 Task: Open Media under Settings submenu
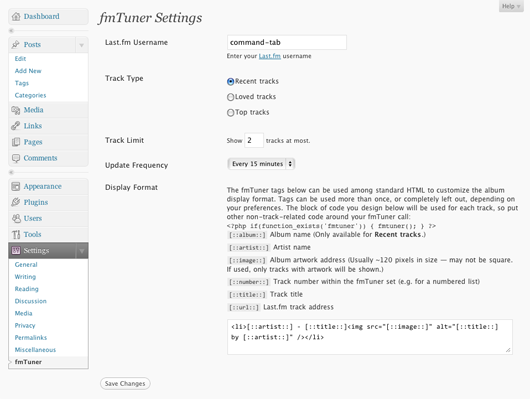pos(24,313)
